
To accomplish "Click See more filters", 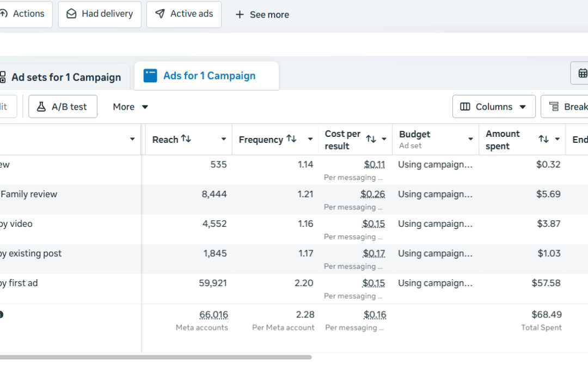I will (262, 15).
